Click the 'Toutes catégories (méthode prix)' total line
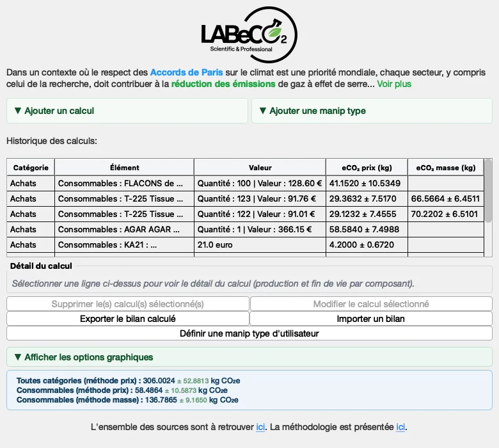Screen dimensions: 499x448 tap(128, 381)
